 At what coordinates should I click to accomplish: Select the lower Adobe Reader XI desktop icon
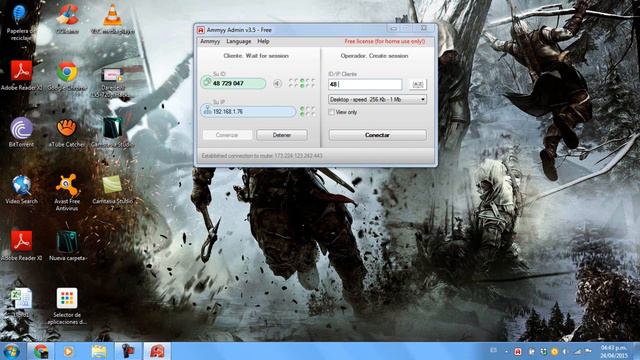21,245
